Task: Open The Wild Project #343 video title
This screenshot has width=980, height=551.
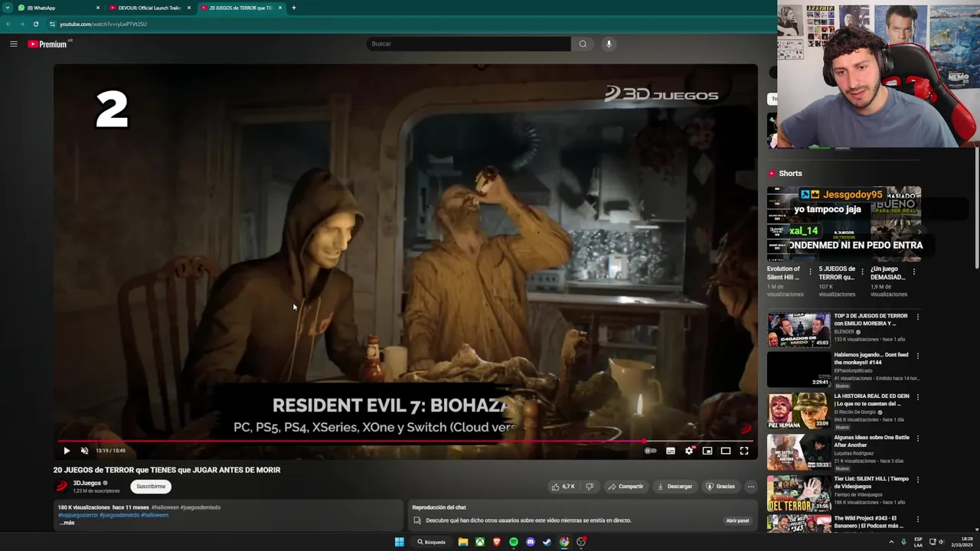Action: [x=869, y=522]
